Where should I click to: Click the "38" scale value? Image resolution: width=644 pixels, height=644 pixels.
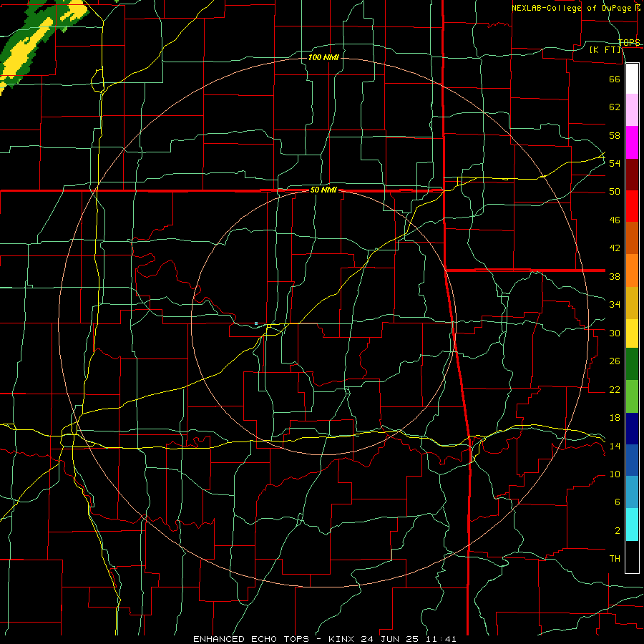pos(615,277)
